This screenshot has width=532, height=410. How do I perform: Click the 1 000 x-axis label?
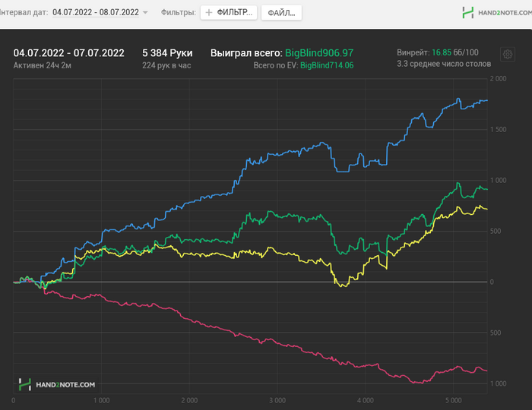tap(101, 401)
